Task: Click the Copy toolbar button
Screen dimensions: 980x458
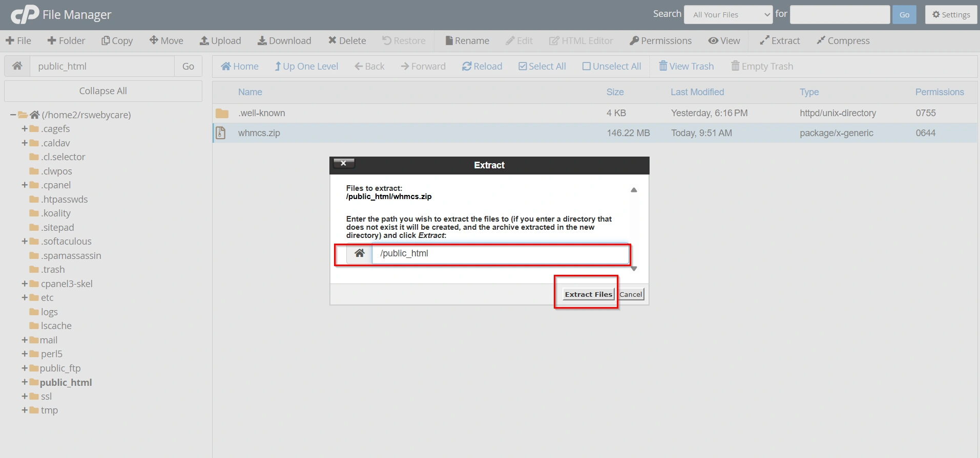Action: (x=117, y=40)
